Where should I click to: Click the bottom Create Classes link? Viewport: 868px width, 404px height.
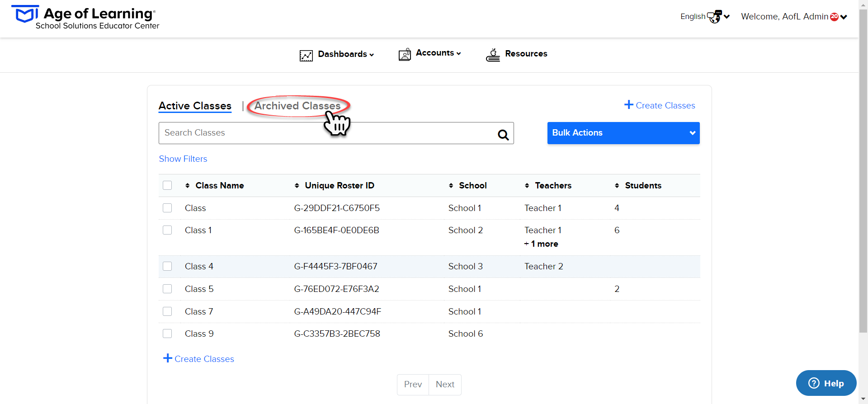coord(204,359)
